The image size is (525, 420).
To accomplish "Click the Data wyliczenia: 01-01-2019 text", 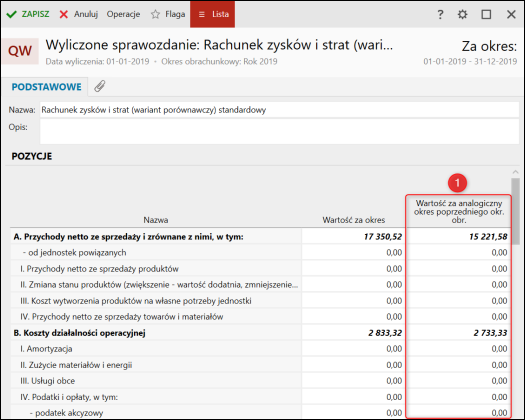I will 97,62.
